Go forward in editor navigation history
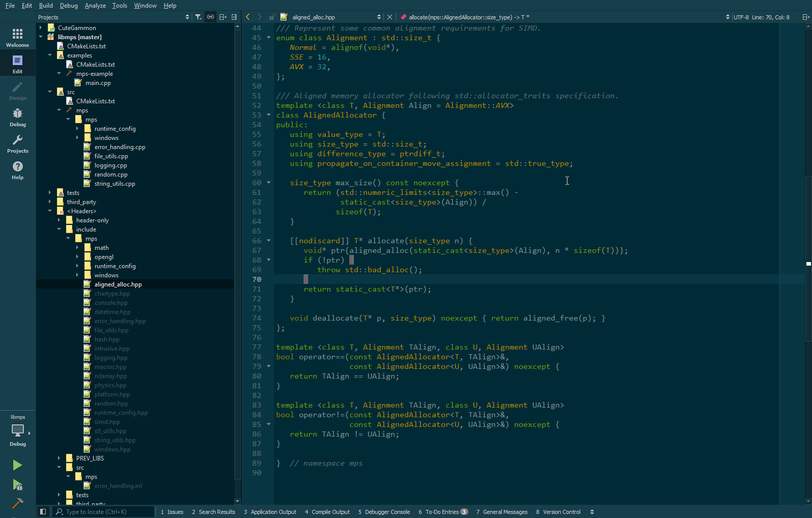The image size is (812, 518). (259, 17)
